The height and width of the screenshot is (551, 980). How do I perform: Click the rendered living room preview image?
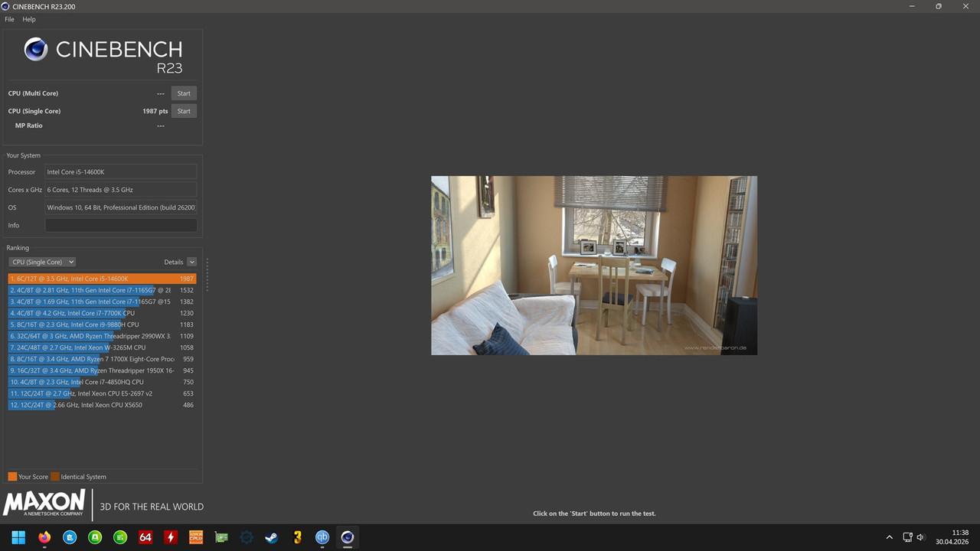[x=594, y=266]
